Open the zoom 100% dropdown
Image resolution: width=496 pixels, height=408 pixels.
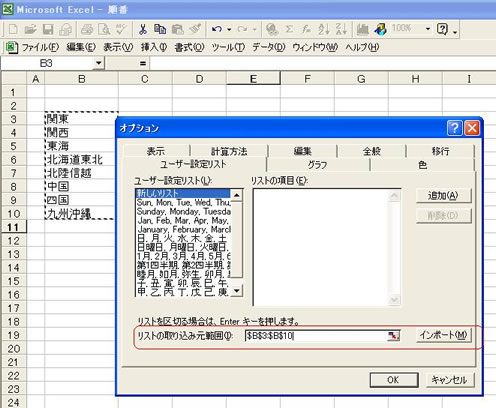click(x=428, y=29)
